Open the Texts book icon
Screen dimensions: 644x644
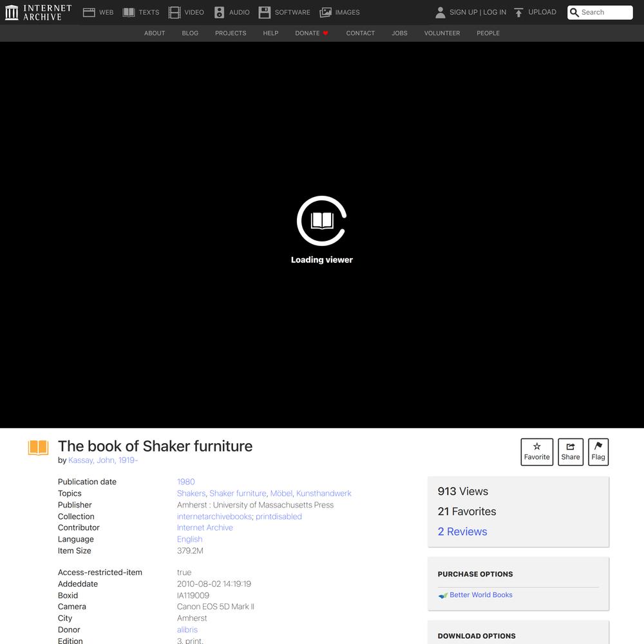129,12
